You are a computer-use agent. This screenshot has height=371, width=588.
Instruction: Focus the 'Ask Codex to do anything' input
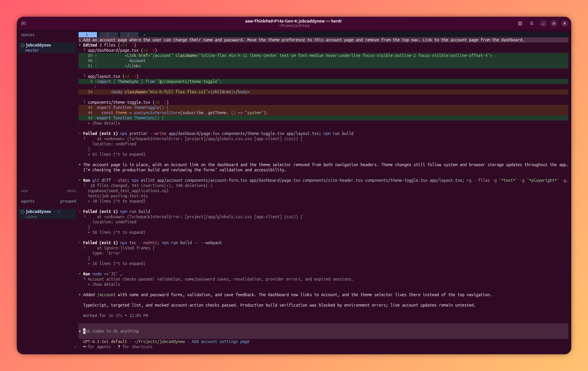pyautogui.click(x=323, y=331)
